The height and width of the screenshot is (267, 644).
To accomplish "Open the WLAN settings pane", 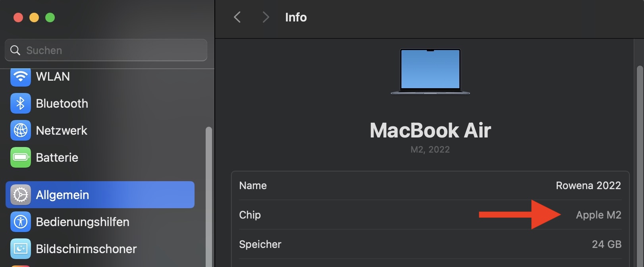I will pos(53,76).
